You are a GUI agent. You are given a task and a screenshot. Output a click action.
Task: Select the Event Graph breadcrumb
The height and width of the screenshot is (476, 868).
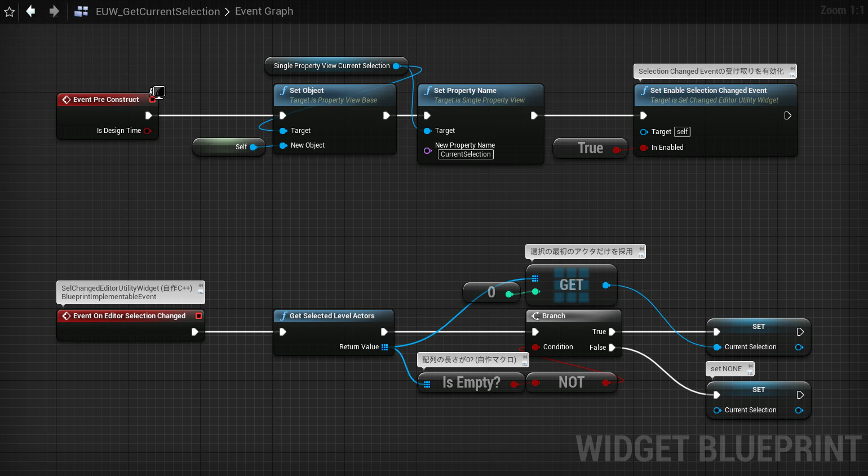264,11
